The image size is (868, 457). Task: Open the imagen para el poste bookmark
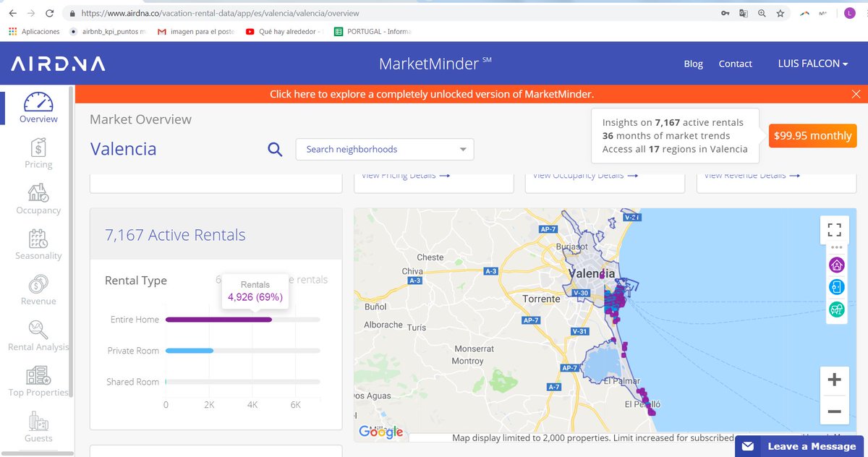click(x=196, y=32)
